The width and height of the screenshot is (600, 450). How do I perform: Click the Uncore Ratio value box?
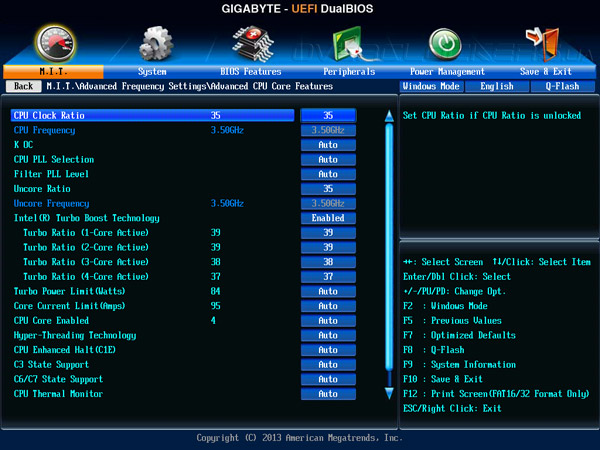click(328, 189)
